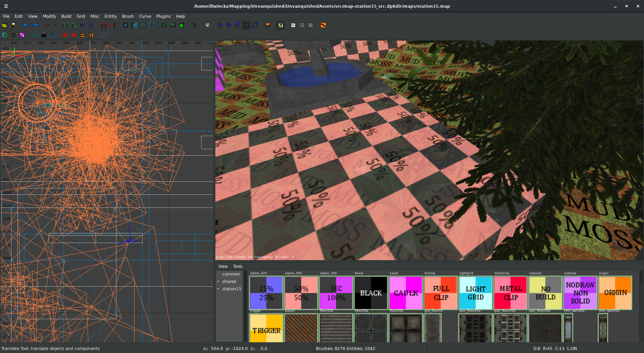Open the Modify menu
Image resolution: width=644 pixels, height=353 pixels.
pos(49,16)
